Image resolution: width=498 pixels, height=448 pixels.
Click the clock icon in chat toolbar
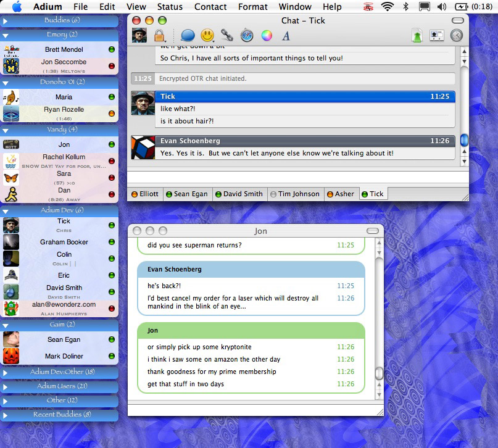(x=456, y=36)
